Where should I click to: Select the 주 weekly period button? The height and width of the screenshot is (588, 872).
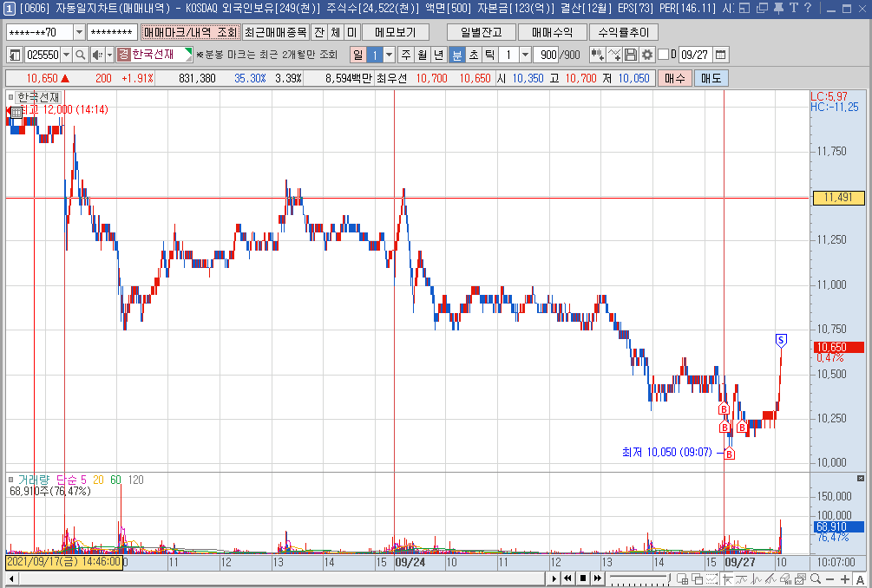(406, 55)
